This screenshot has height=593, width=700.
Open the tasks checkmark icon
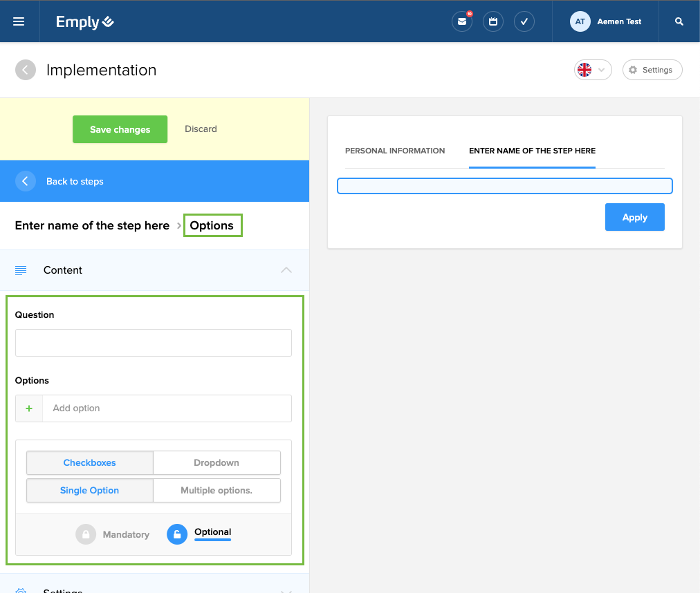tap(524, 21)
